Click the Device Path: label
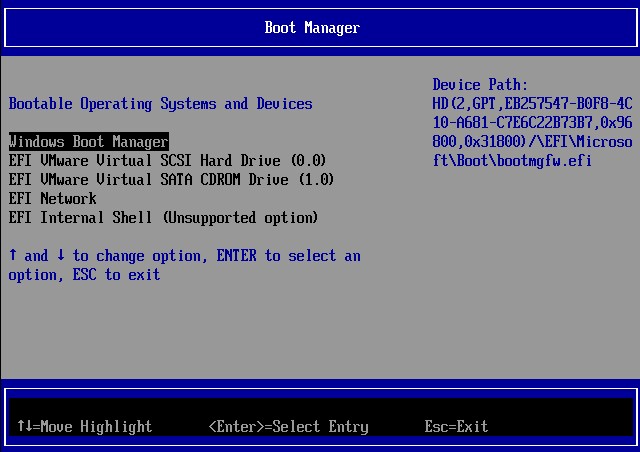The height and width of the screenshot is (452, 640). (x=480, y=85)
